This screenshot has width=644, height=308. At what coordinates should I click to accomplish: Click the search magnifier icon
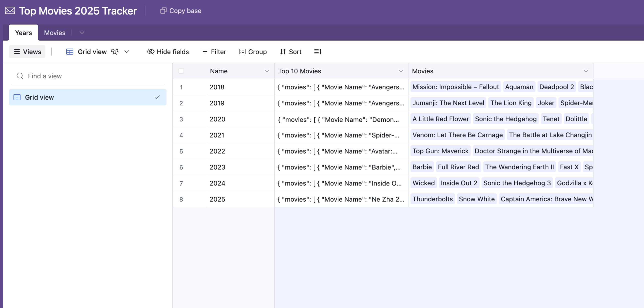(20, 76)
